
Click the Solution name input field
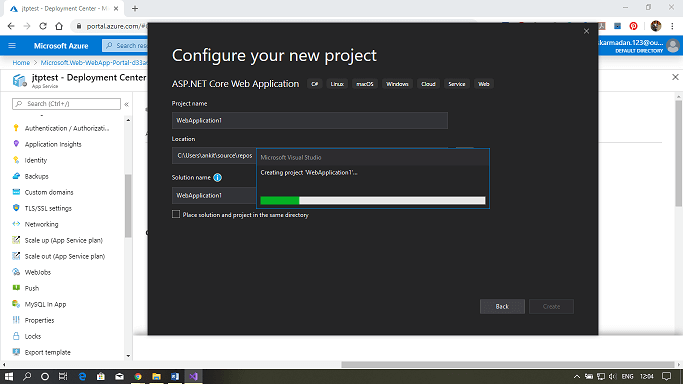point(214,195)
